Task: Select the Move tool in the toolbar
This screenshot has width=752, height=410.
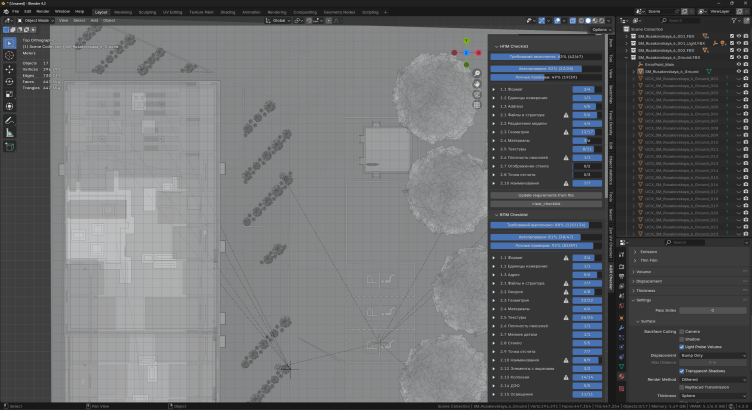Action: [10, 68]
